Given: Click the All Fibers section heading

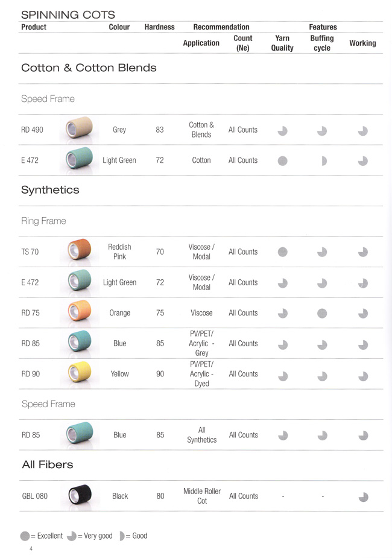Looking at the screenshot, I should click(x=47, y=464).
